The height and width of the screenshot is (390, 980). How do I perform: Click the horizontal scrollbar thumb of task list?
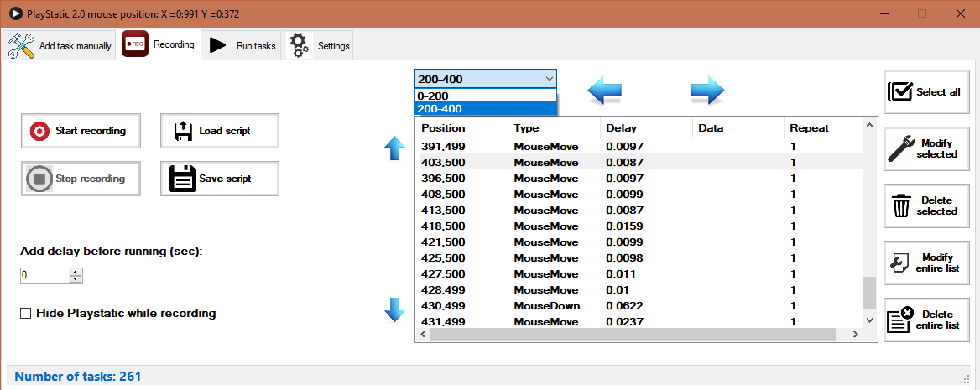(x=633, y=335)
